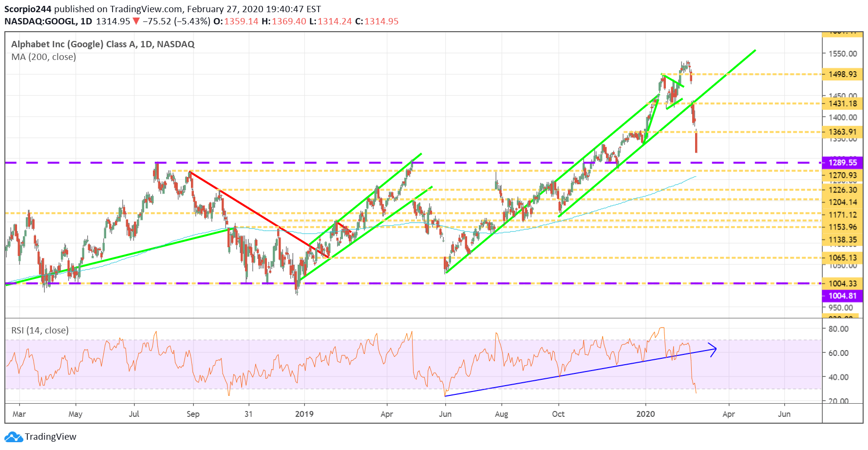The image size is (868, 450).
Task: Click the low price value 1314.24
Action: pyautogui.click(x=335, y=21)
